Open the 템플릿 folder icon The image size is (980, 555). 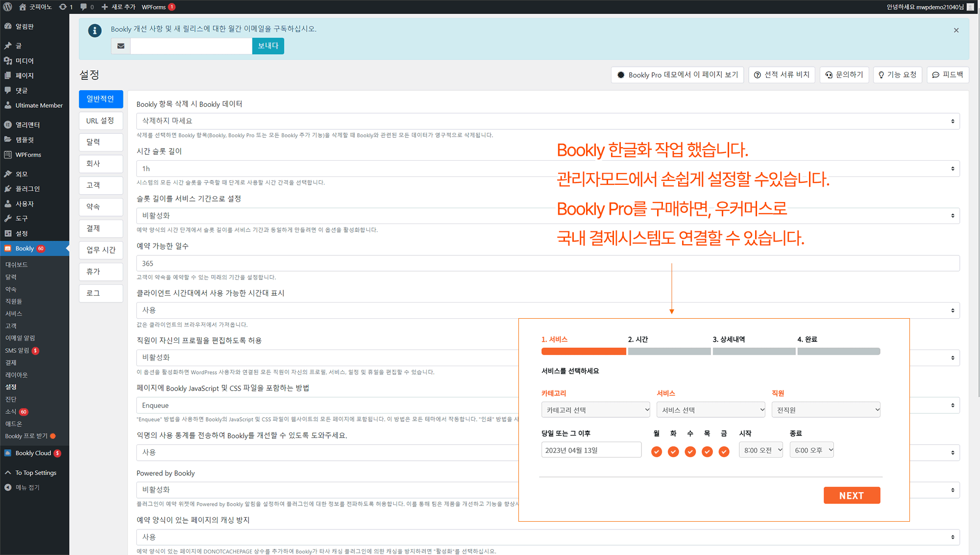(x=8, y=140)
